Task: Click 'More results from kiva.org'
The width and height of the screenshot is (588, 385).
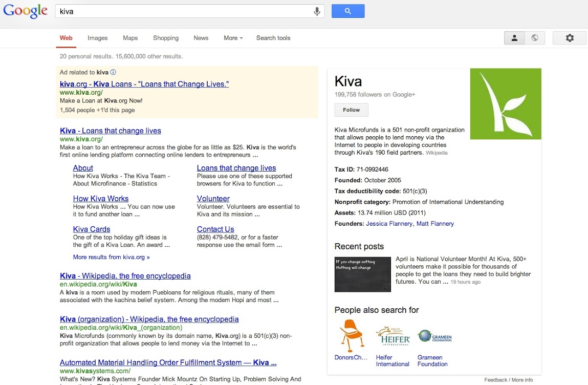Action: tap(112, 257)
